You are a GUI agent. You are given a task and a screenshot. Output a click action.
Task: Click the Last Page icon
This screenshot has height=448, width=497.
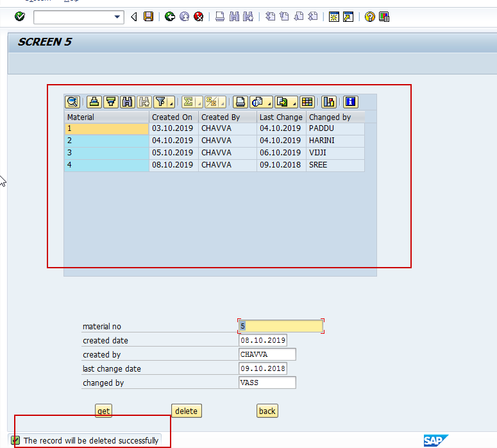click(313, 17)
